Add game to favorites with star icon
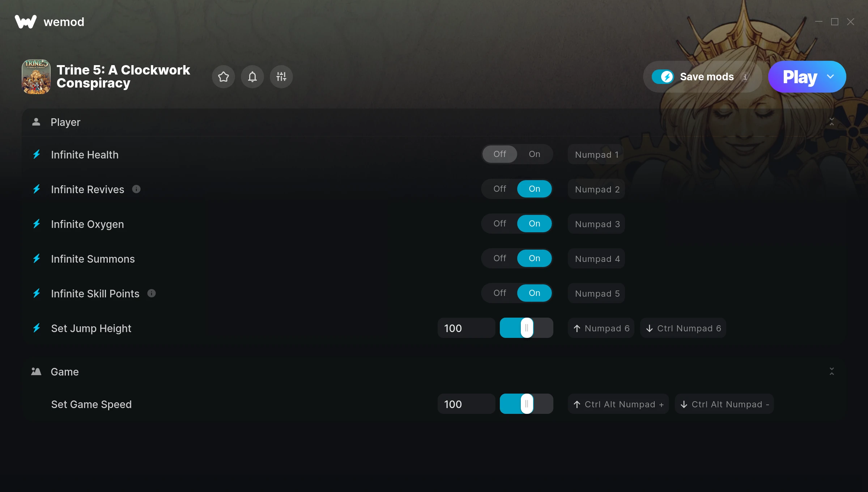This screenshot has height=492, width=868. [223, 77]
